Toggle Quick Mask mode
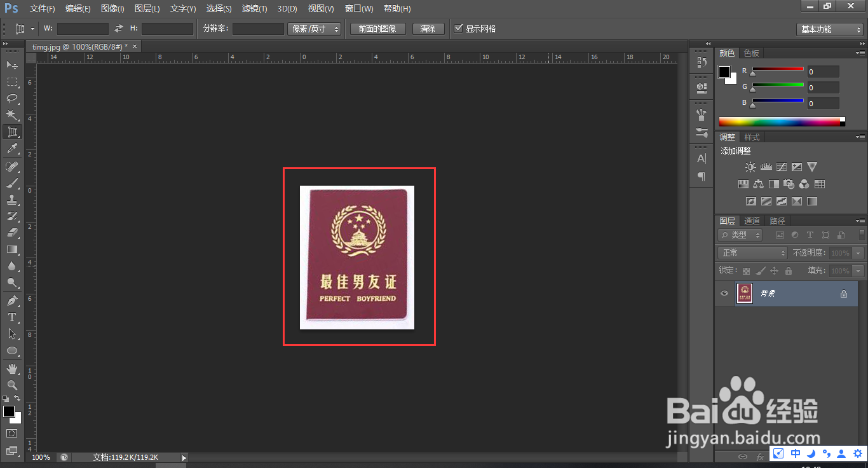This screenshot has width=868, height=468. (x=12, y=434)
